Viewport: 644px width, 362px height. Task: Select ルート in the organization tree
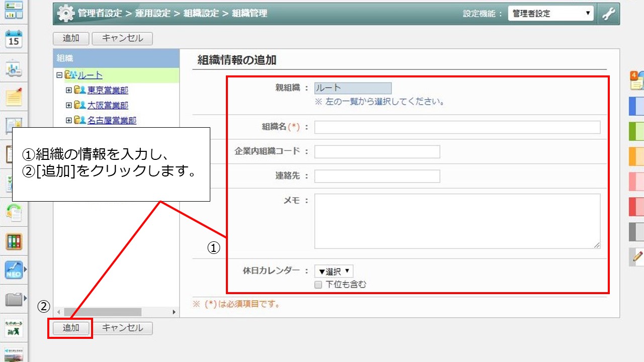90,75
